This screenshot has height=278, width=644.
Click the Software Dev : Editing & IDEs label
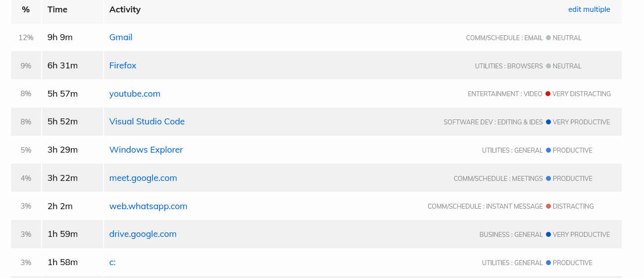pos(493,122)
